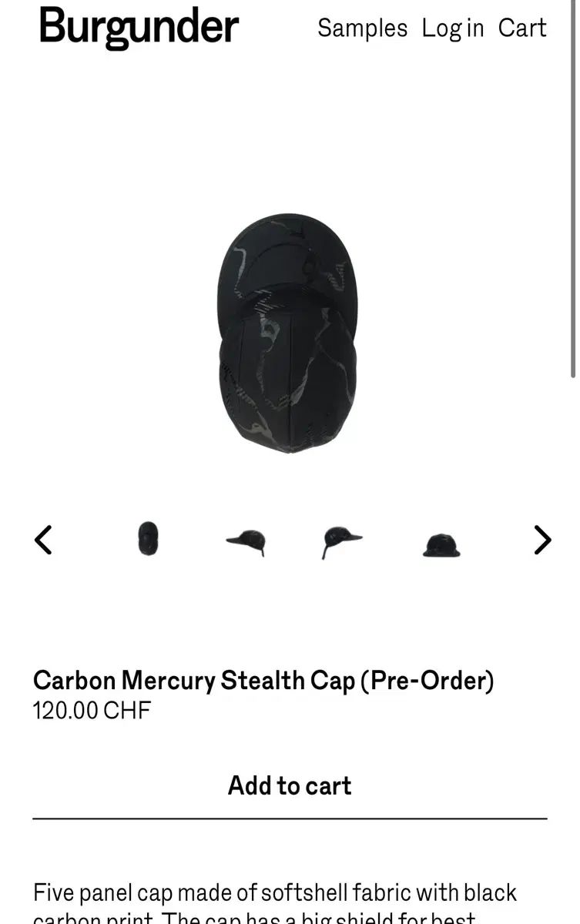Select the back-view cap thumbnail
580x924 pixels.
click(441, 544)
